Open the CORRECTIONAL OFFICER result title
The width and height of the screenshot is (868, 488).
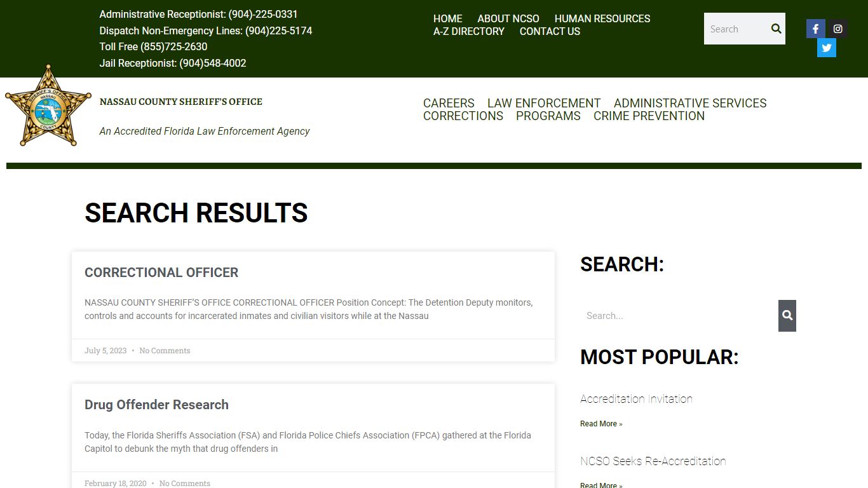[161, 273]
